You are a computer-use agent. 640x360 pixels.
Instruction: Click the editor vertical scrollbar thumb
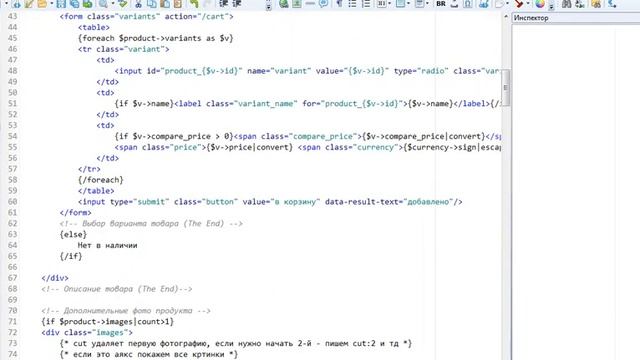pos(506,88)
